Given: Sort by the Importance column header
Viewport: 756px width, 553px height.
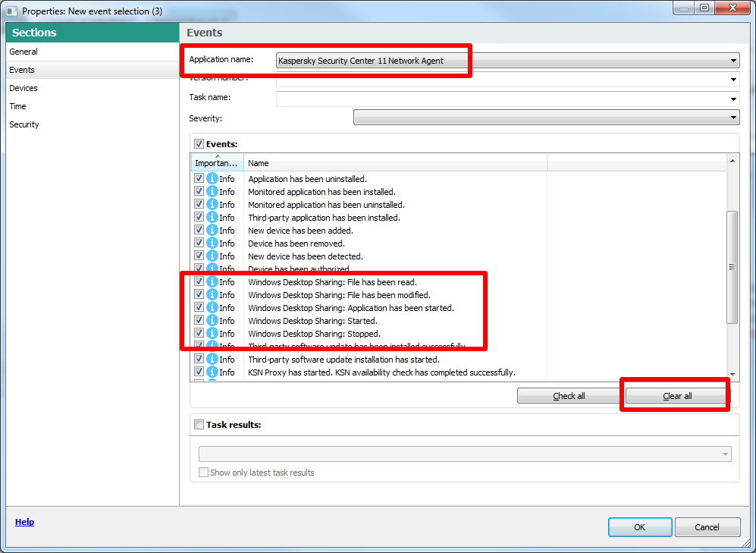Looking at the screenshot, I should [x=217, y=163].
